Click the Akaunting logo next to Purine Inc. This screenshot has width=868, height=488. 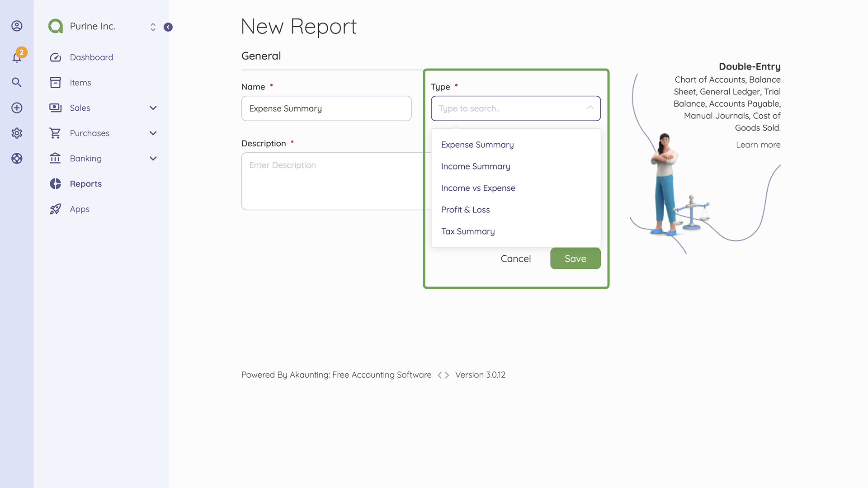(x=55, y=26)
